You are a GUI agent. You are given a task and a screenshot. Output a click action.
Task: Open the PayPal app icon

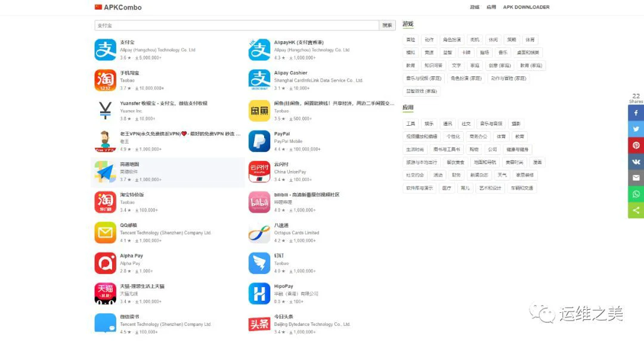click(259, 141)
